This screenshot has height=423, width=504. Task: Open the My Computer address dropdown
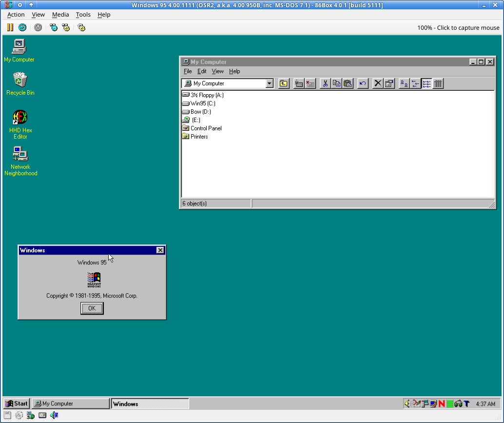point(270,83)
